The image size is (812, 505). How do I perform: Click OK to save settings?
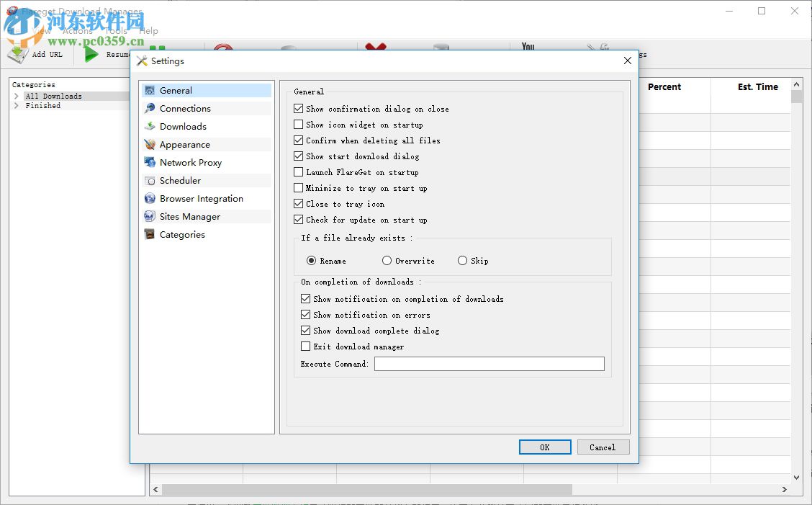click(545, 447)
